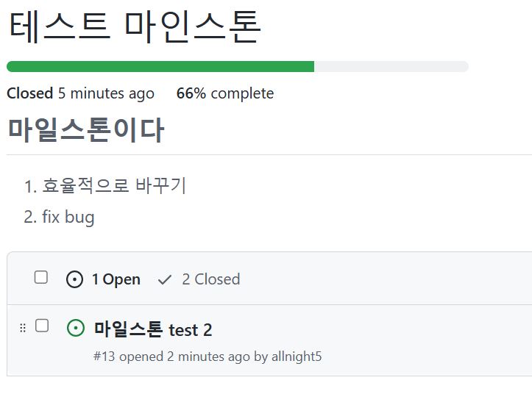This screenshot has height=394, width=532.
Task: Show the 1 Open issues filter
Action: [x=103, y=279]
